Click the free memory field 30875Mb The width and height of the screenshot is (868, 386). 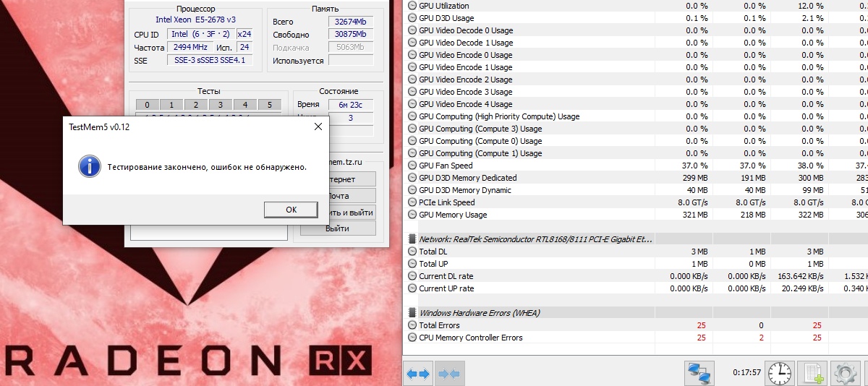pos(350,35)
